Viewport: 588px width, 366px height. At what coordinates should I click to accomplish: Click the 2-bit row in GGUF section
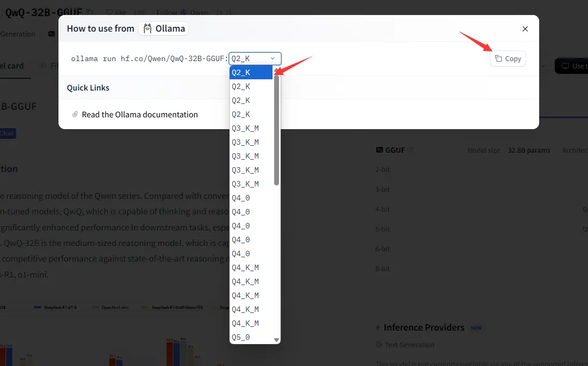pos(383,170)
